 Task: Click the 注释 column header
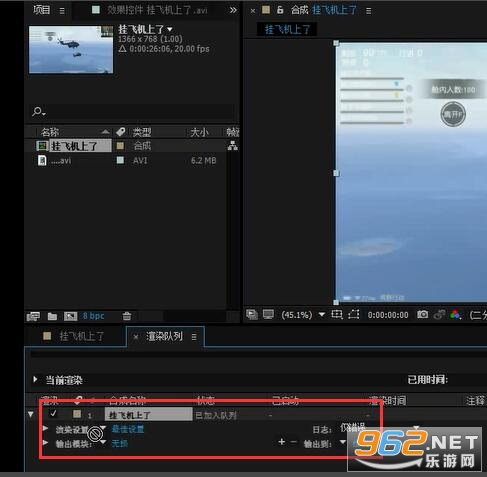click(475, 400)
